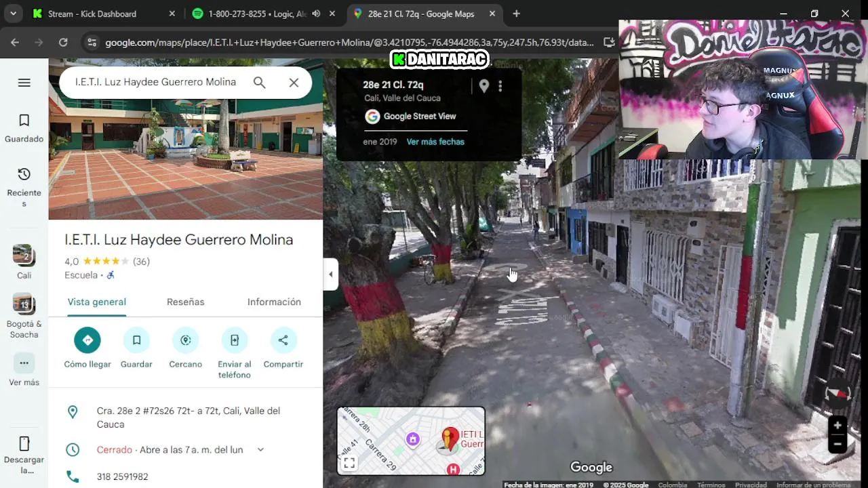Click the search field with I.E.T.I. text
This screenshot has height=488, width=868.
[155, 82]
